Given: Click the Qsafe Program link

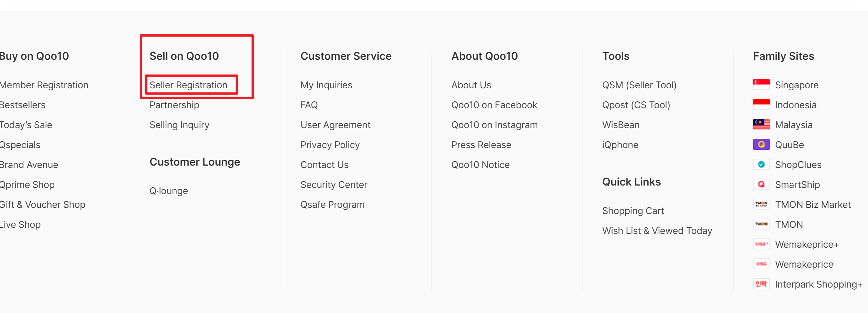Looking at the screenshot, I should (x=332, y=204).
